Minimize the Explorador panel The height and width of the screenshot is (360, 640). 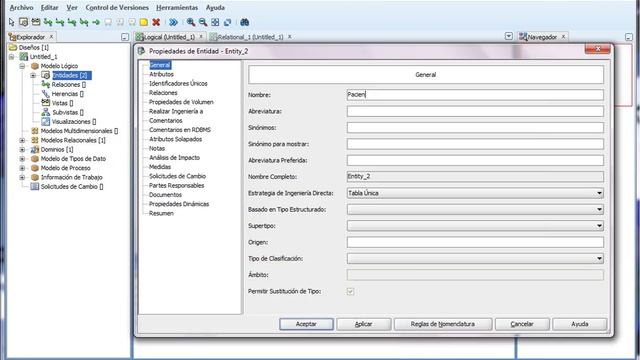pyautogui.click(x=125, y=37)
